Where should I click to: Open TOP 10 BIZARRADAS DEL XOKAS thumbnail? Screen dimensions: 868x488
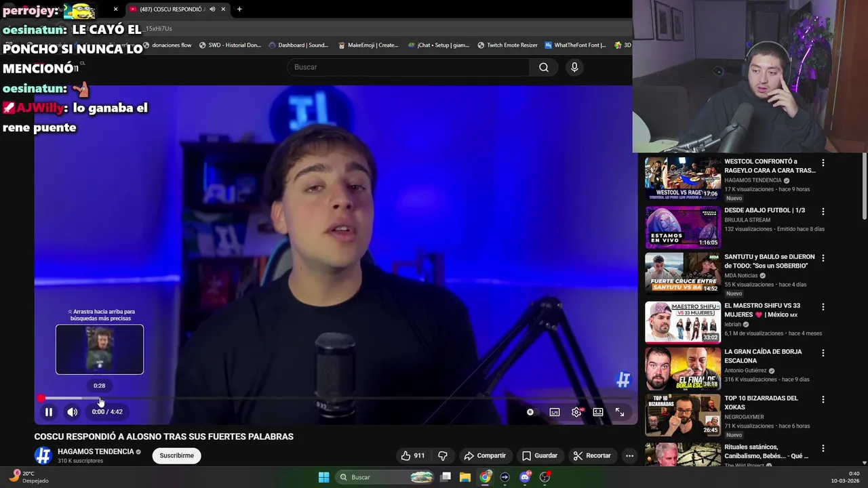(683, 415)
